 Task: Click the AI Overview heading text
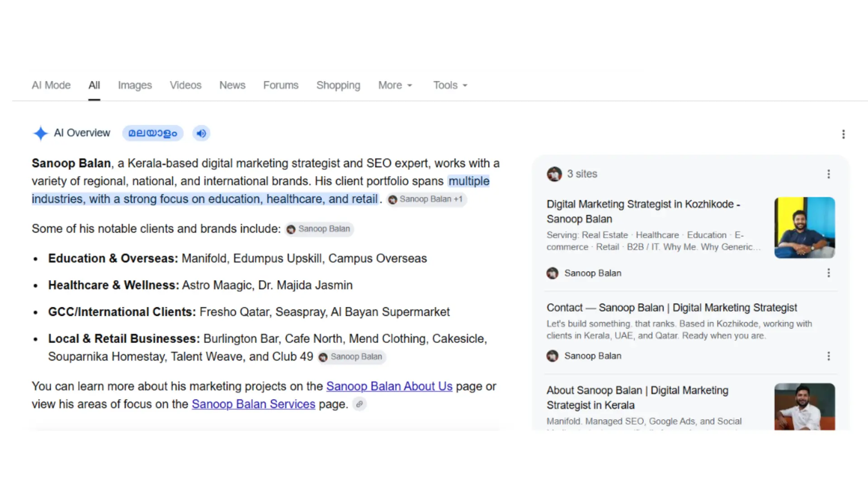point(82,133)
